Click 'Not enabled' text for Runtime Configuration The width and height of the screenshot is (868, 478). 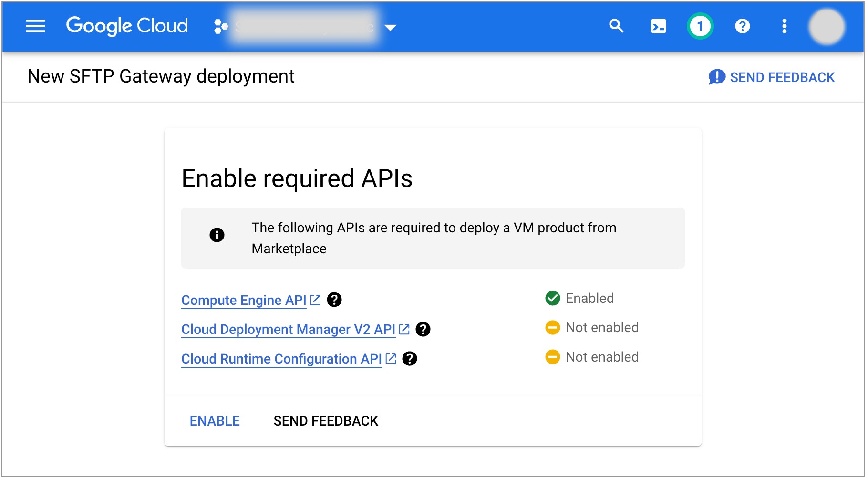(602, 357)
